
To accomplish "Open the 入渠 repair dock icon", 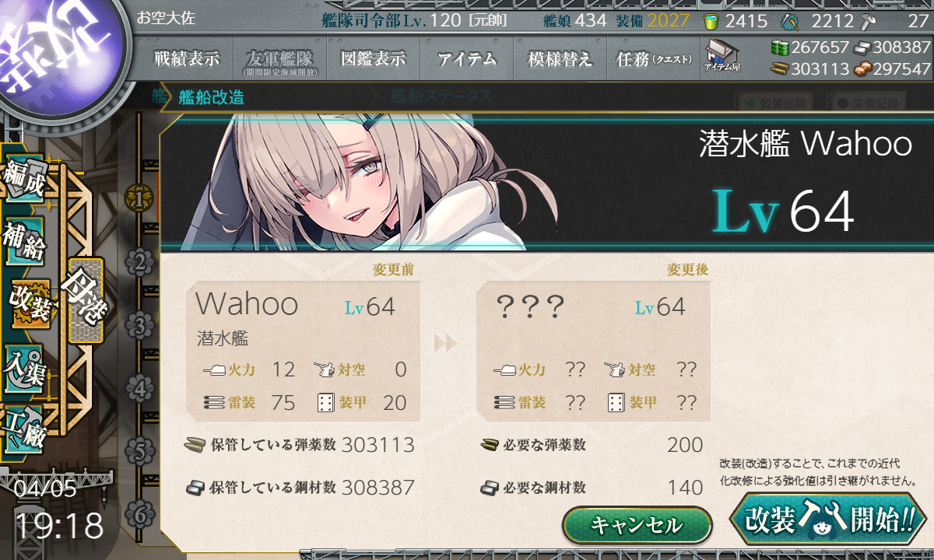I will tap(23, 366).
